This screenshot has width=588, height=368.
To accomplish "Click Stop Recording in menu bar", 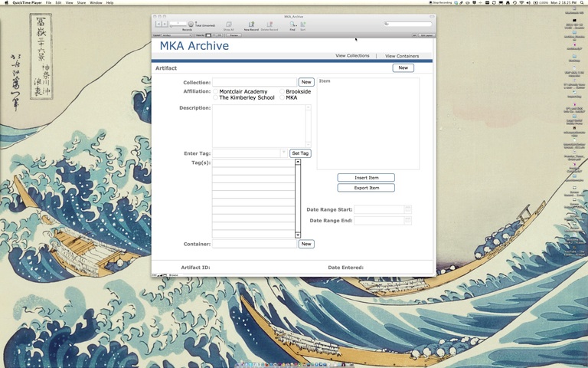I will pyautogui.click(x=441, y=2).
